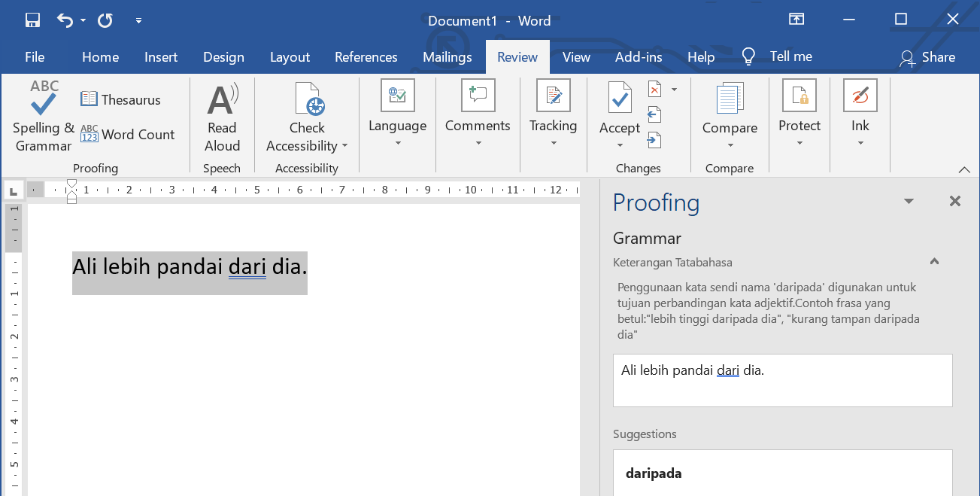Open the Thesaurus tool
The width and height of the screenshot is (980, 496).
(120, 99)
